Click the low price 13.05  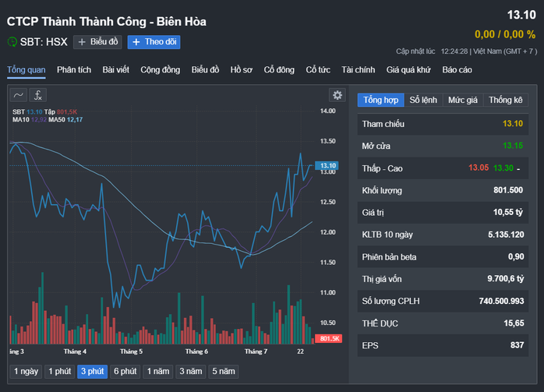click(479, 168)
